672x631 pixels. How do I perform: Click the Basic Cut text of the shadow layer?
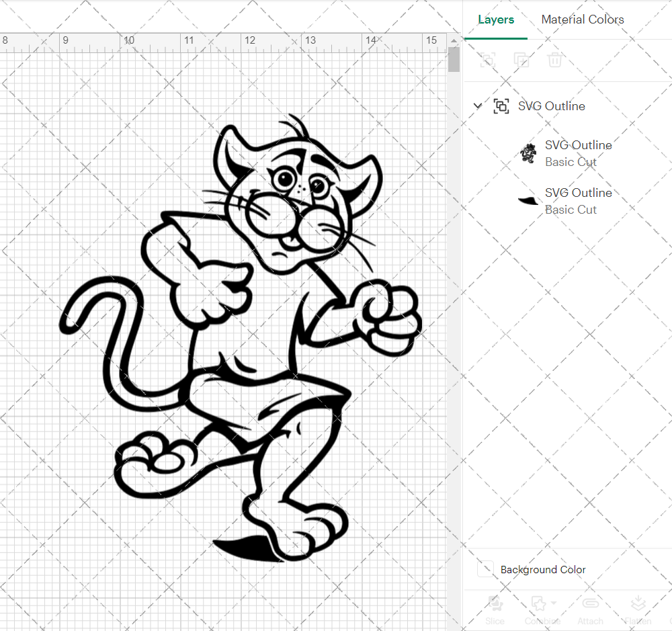571,210
